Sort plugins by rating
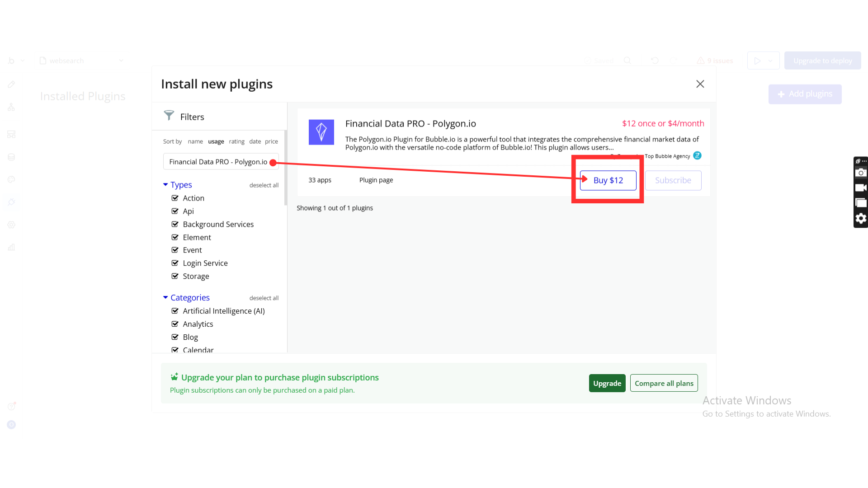The height and width of the screenshot is (488, 868). pos(236,141)
